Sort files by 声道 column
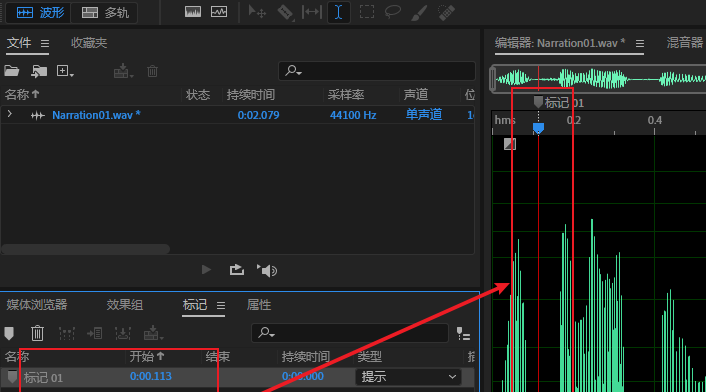 (416, 95)
